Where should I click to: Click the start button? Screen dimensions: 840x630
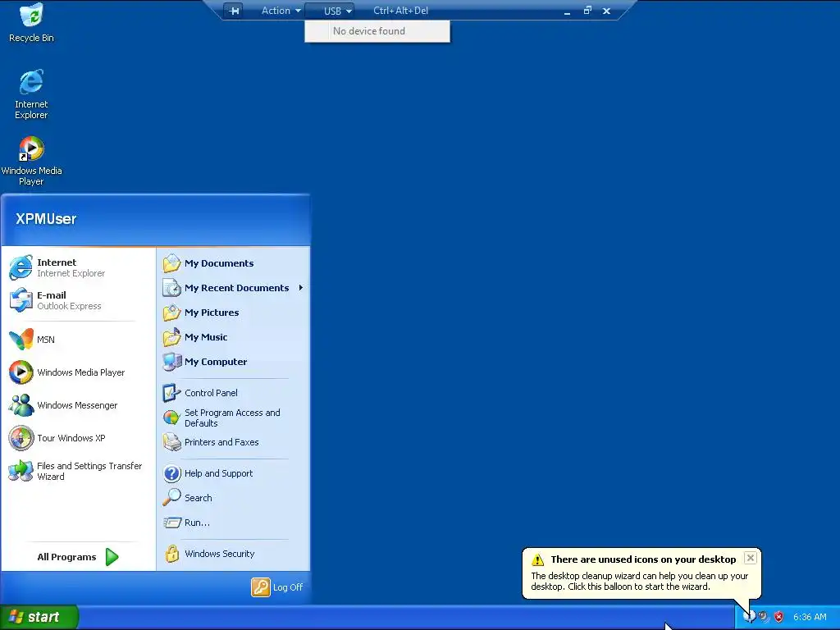coord(39,617)
